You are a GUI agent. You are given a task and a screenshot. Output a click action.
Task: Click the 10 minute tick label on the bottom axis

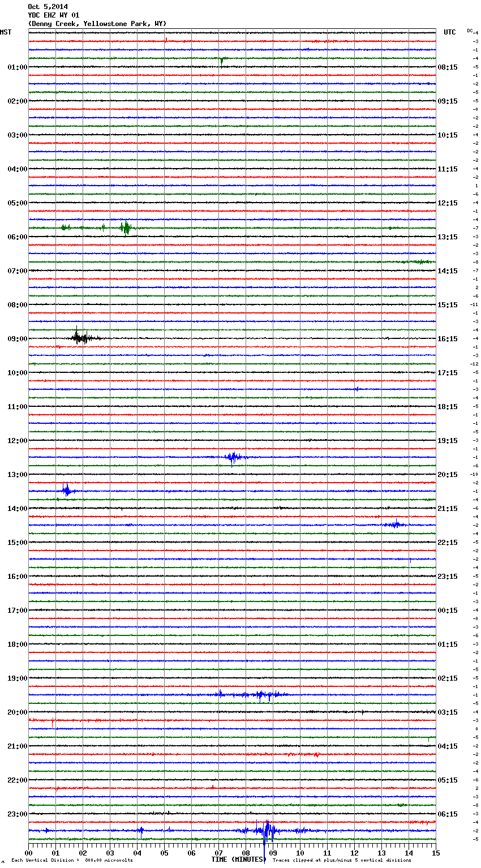[x=300, y=853]
